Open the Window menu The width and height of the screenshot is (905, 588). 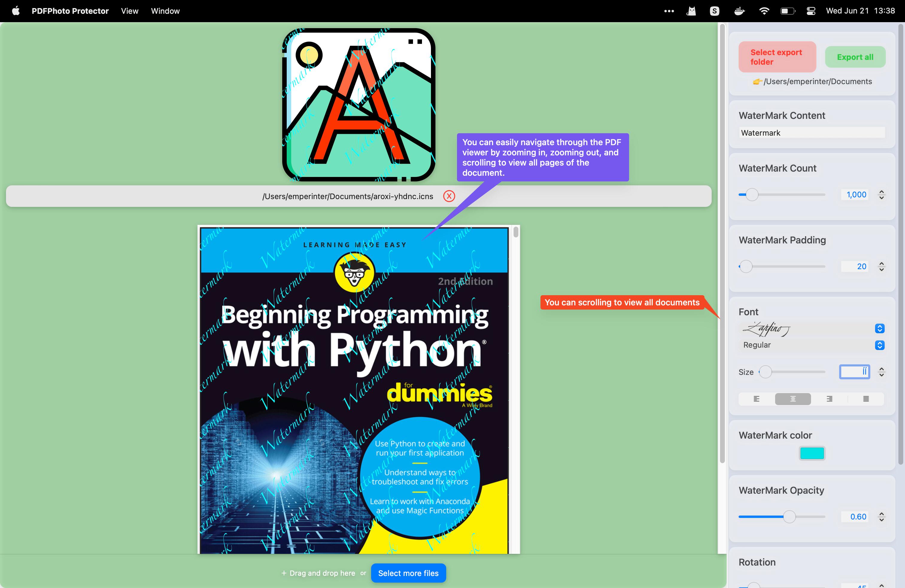[165, 11]
